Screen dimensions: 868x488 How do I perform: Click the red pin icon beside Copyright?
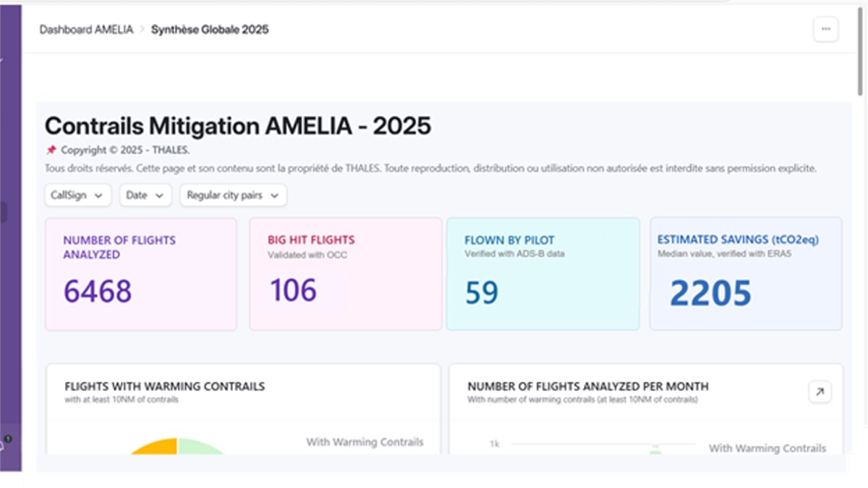(x=51, y=151)
